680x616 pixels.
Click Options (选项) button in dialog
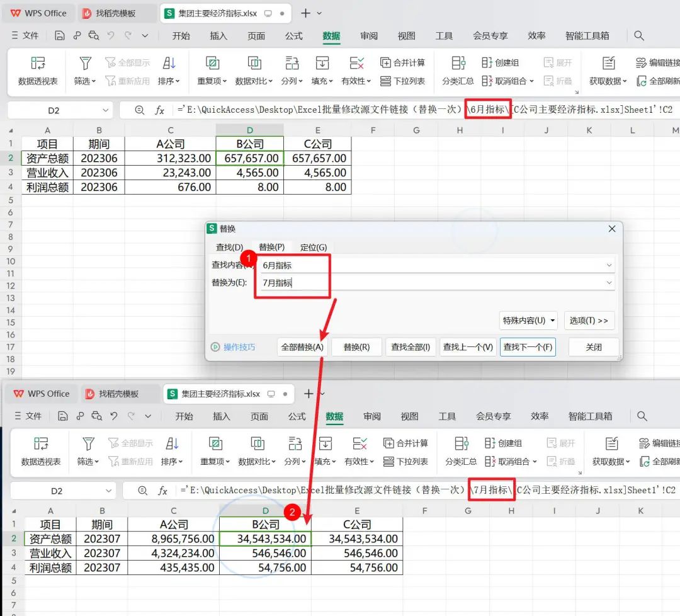point(589,321)
